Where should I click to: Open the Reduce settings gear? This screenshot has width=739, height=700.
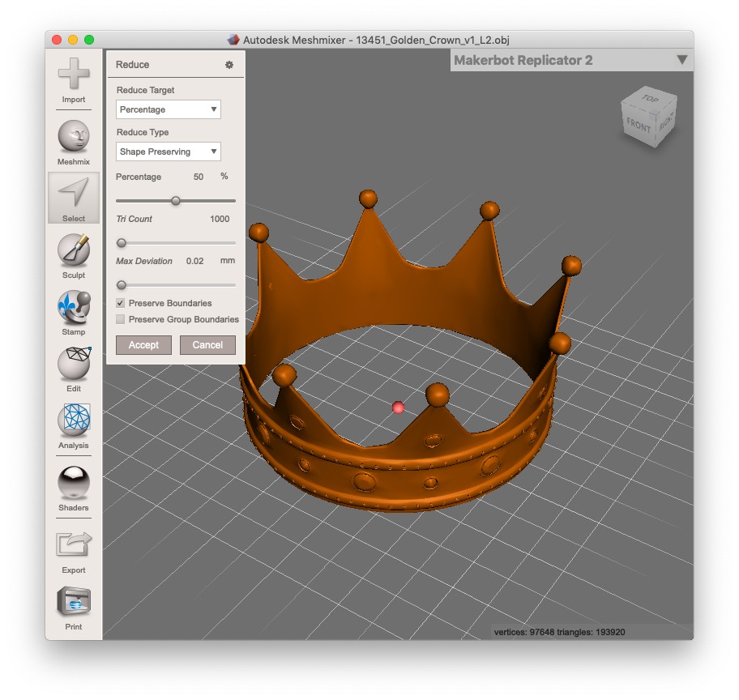229,64
